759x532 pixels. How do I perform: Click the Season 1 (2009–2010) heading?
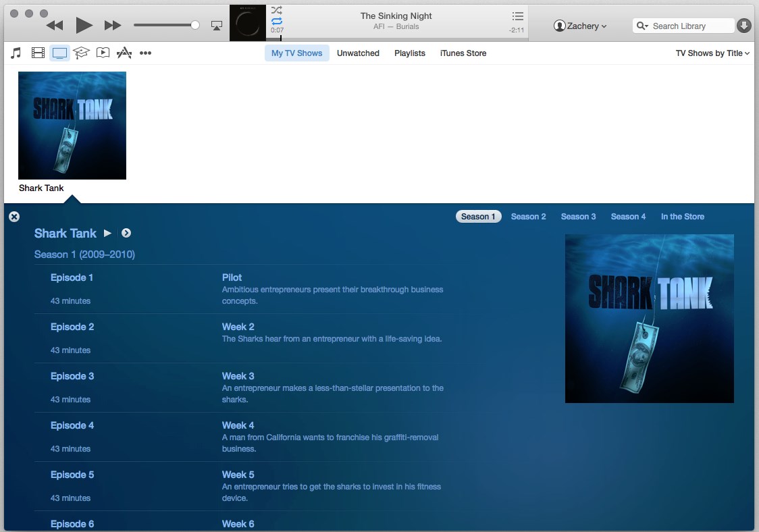coord(84,255)
